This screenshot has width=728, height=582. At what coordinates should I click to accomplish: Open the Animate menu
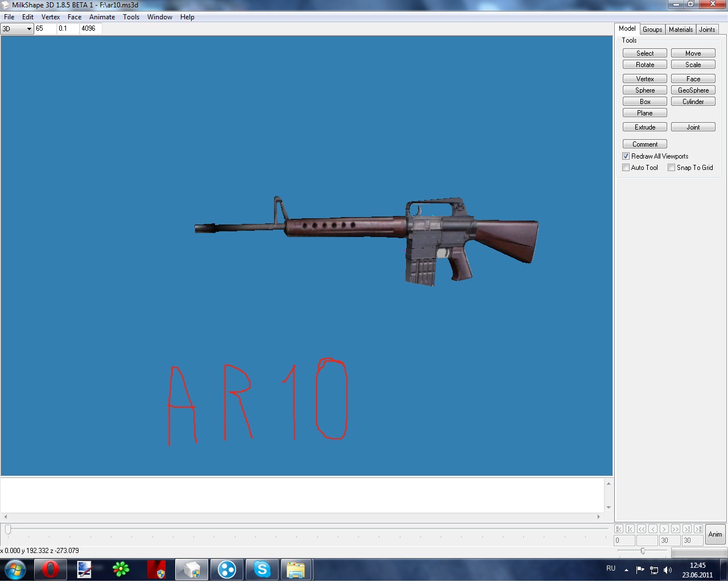click(x=102, y=17)
